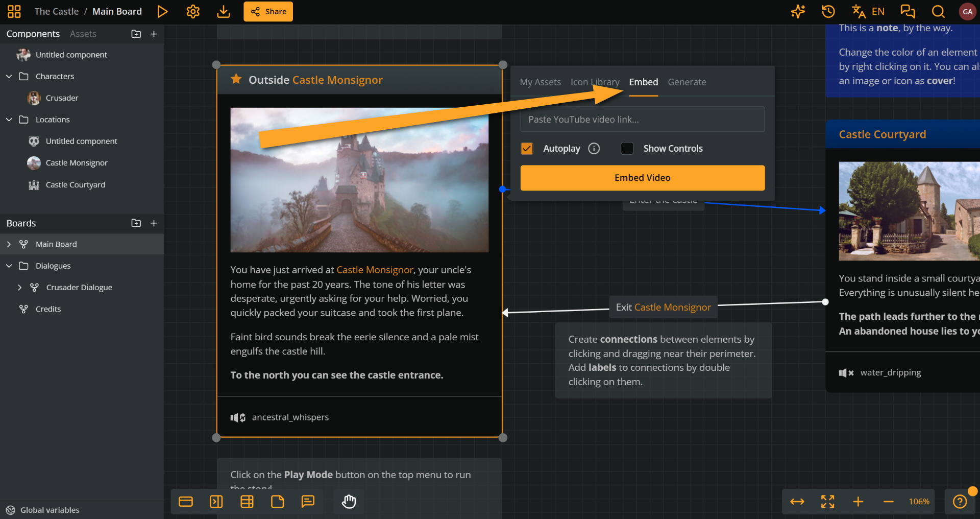The height and width of the screenshot is (519, 980).
Task: Click the Share button
Action: (268, 11)
